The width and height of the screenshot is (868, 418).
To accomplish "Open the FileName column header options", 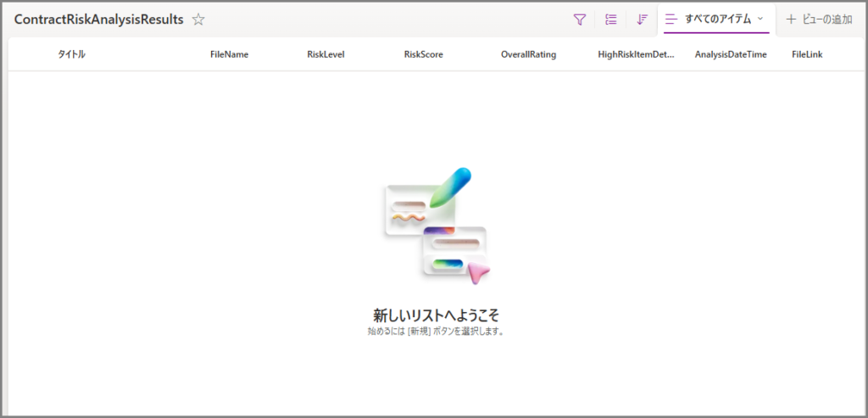I will 229,55.
